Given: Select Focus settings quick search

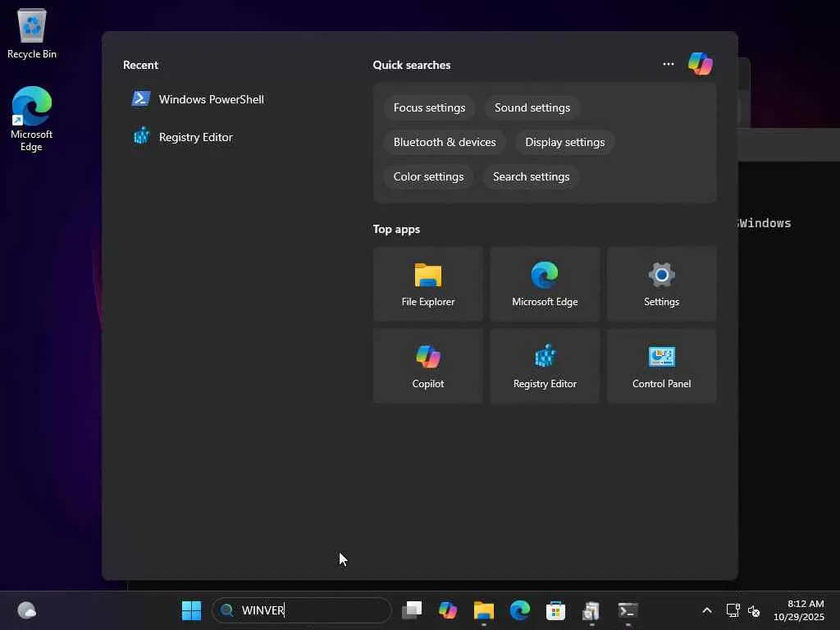Looking at the screenshot, I should [x=429, y=107].
